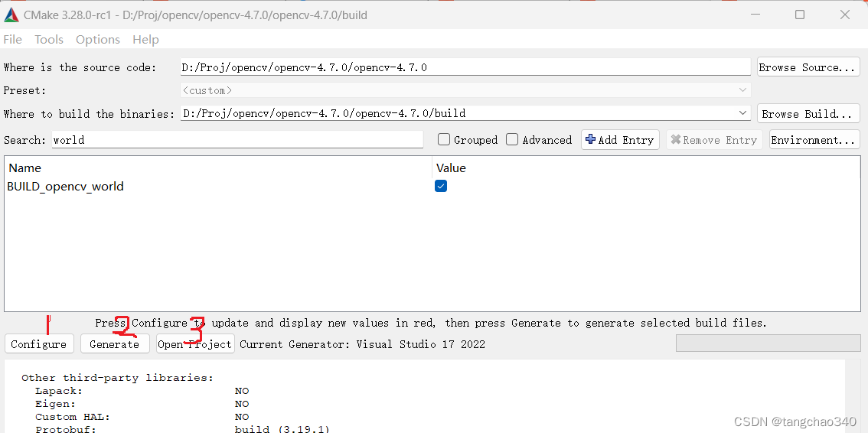
Task: Open the Tools menu
Action: pyautogui.click(x=49, y=39)
